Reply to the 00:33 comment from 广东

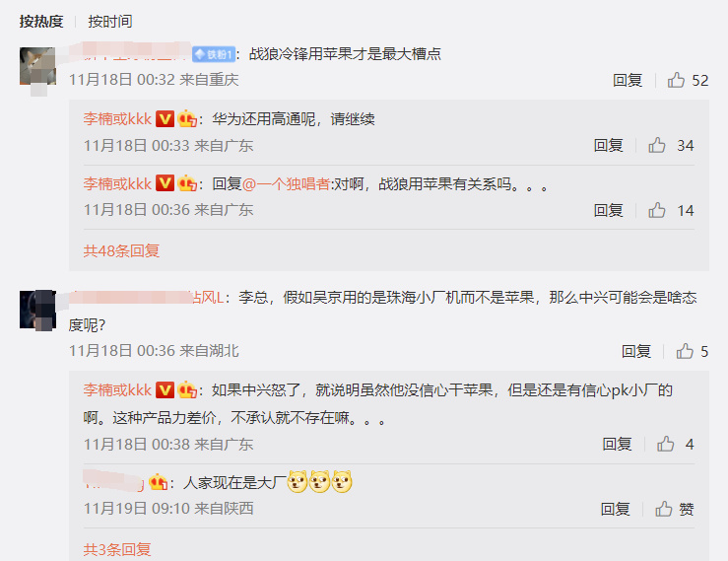(608, 146)
